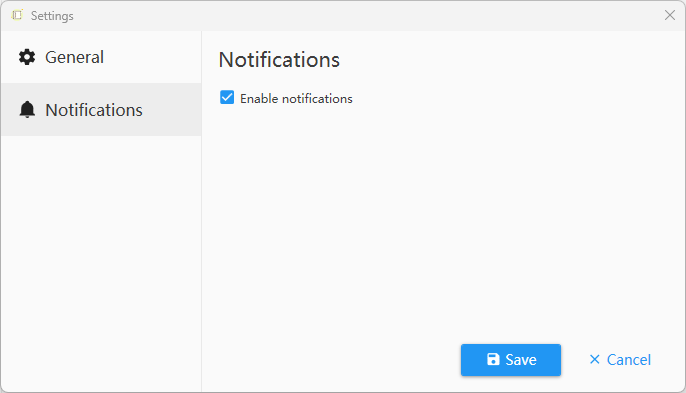Screen dimensions: 686x393
Task: Click the empty sidebar area below Notifications
Action: (x=101, y=263)
